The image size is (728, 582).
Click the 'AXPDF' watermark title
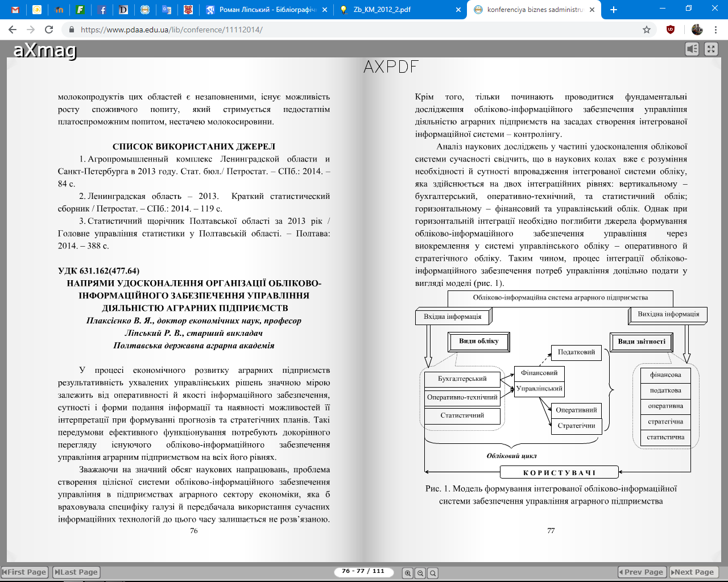coord(391,67)
